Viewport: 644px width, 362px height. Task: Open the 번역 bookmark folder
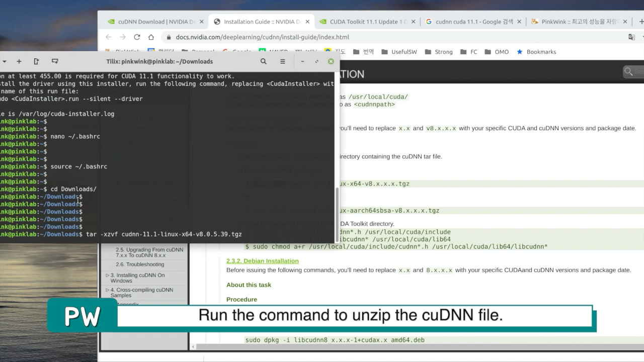point(363,52)
